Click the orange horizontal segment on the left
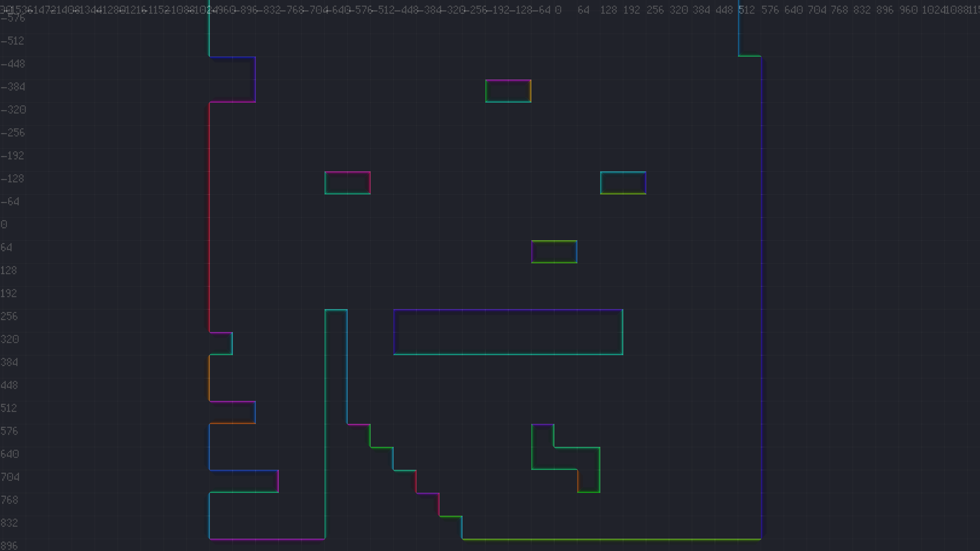 click(232, 423)
